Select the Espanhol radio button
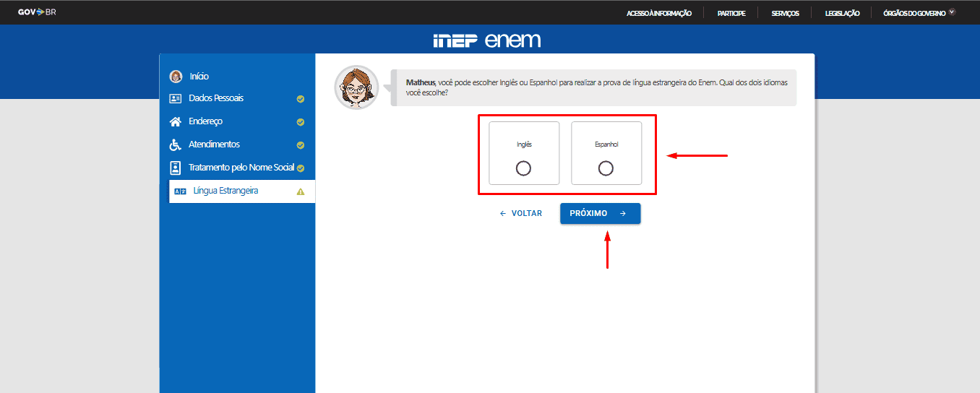The height and width of the screenshot is (393, 980). [x=606, y=168]
